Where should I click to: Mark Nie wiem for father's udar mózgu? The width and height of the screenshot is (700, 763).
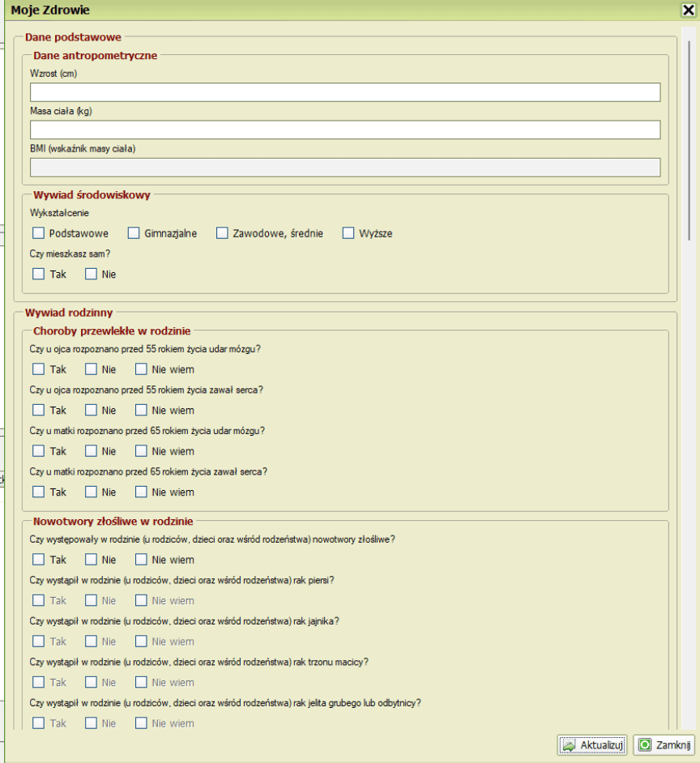(141, 369)
